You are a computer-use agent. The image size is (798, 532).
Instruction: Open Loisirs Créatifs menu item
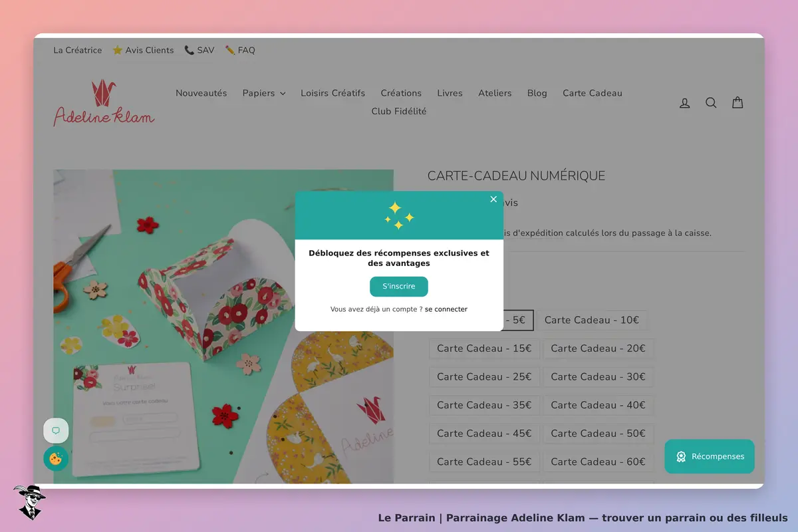[332, 93]
